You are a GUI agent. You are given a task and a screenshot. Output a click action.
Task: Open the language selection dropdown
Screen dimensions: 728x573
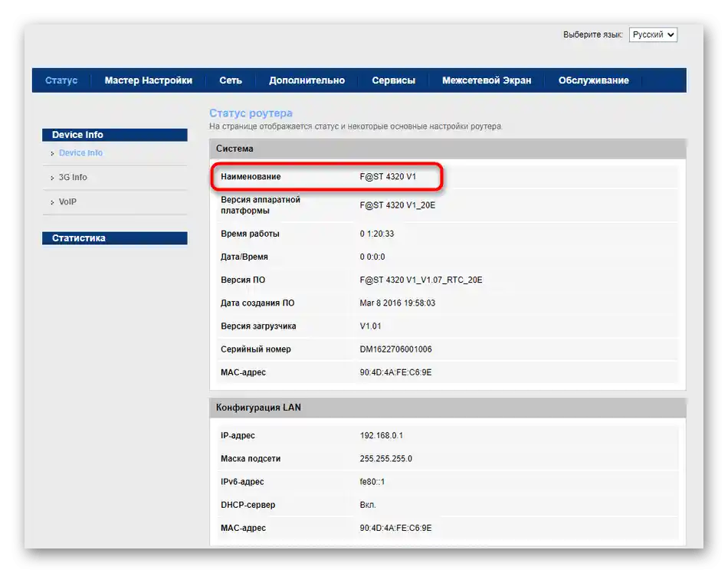click(653, 34)
